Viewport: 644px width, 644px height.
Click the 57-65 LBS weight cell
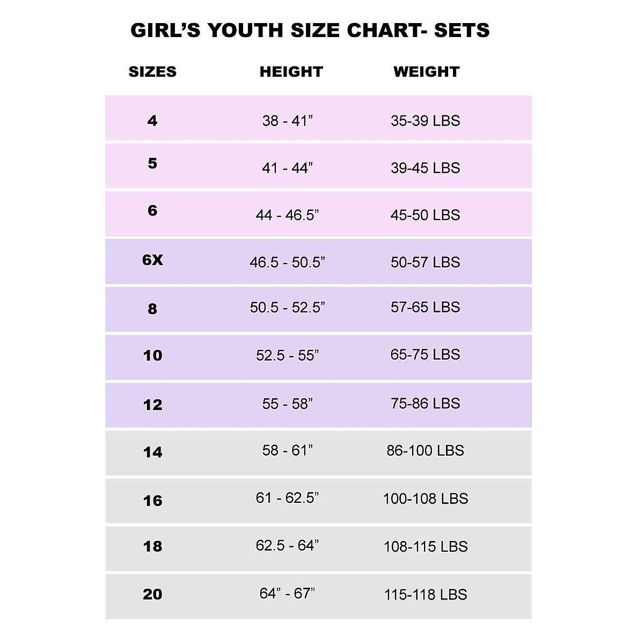pyautogui.click(x=425, y=308)
